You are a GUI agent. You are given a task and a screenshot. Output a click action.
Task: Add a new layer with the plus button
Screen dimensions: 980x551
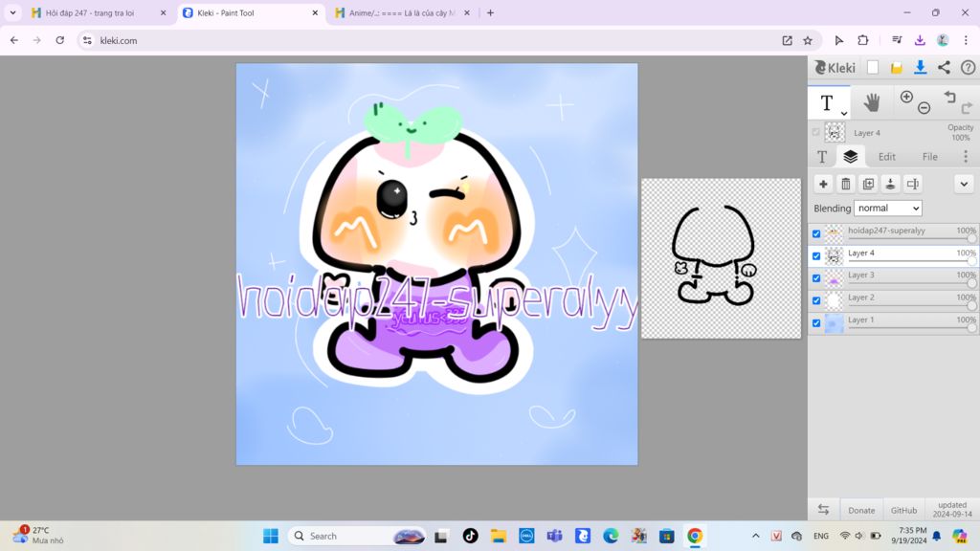click(823, 184)
